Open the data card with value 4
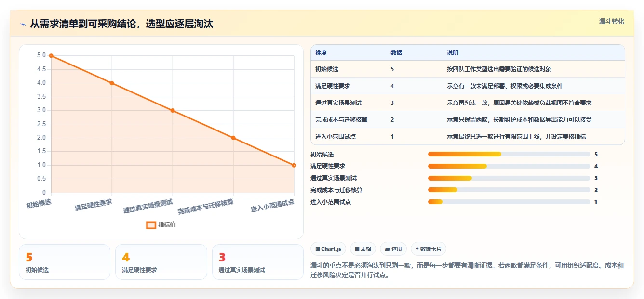644x299 pixels. click(161, 262)
